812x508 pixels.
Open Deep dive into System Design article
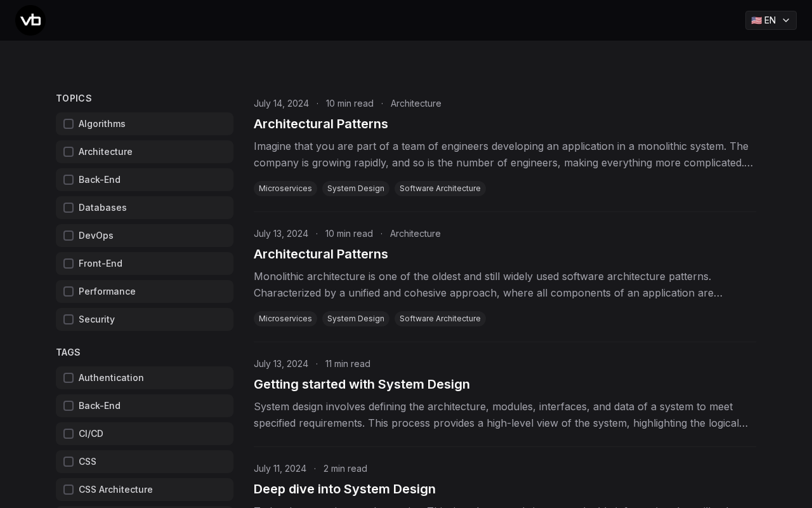[x=344, y=489]
